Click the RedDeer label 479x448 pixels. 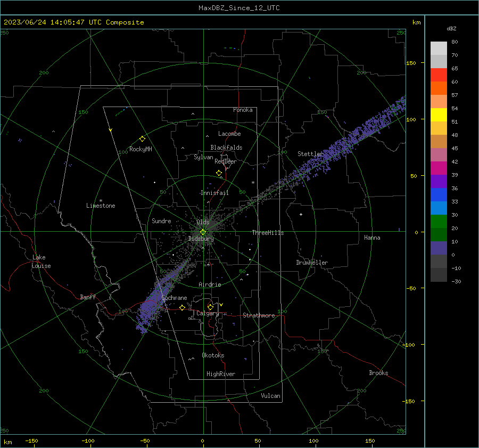pyautogui.click(x=226, y=161)
